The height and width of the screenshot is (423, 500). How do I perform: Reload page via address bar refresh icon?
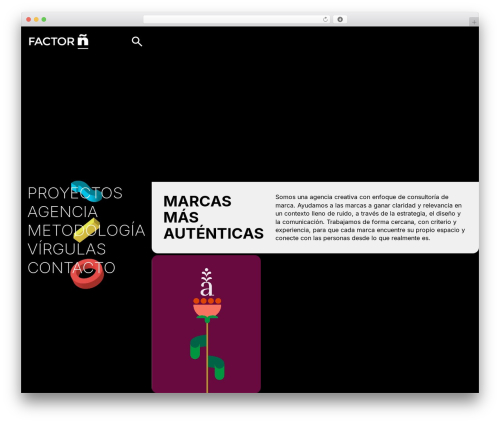[325, 19]
